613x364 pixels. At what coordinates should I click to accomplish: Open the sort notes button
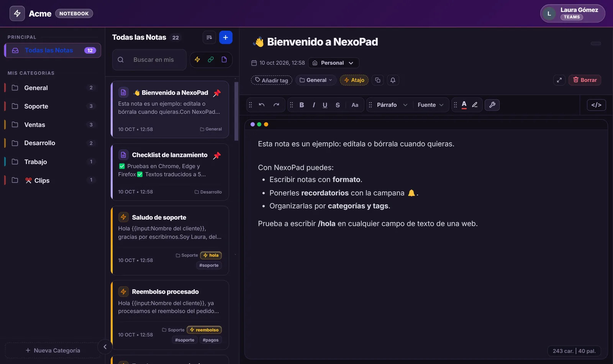click(x=209, y=37)
